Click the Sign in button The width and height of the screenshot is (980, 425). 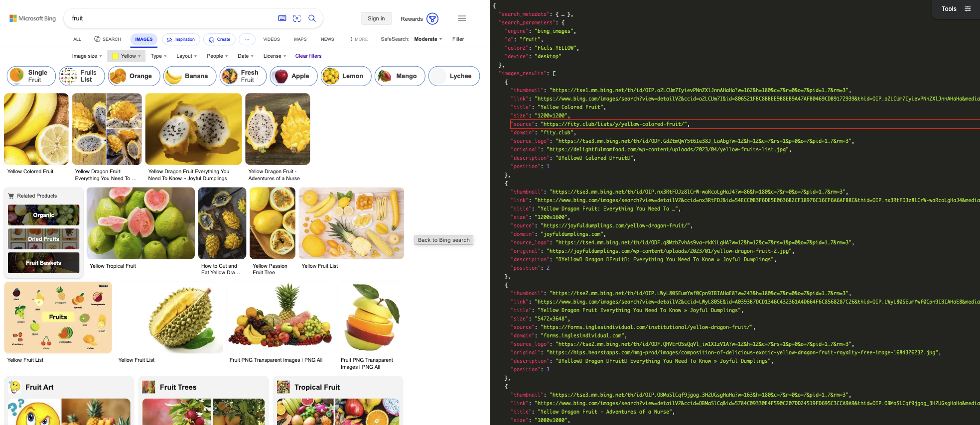point(376,18)
